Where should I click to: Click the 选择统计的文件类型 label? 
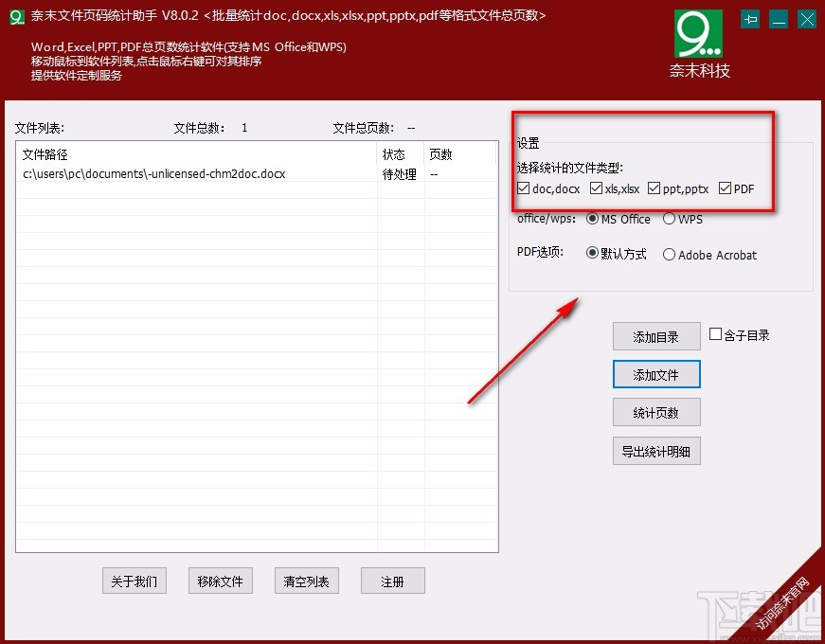[570, 168]
